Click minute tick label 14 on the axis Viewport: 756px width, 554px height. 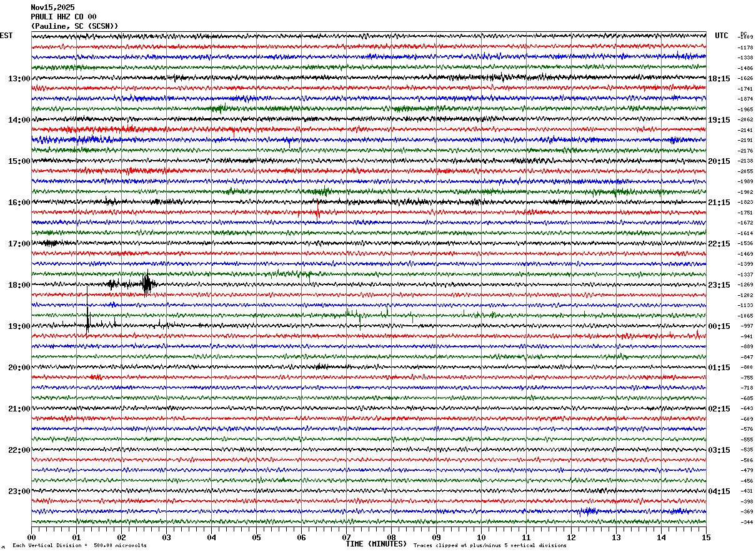661,537
